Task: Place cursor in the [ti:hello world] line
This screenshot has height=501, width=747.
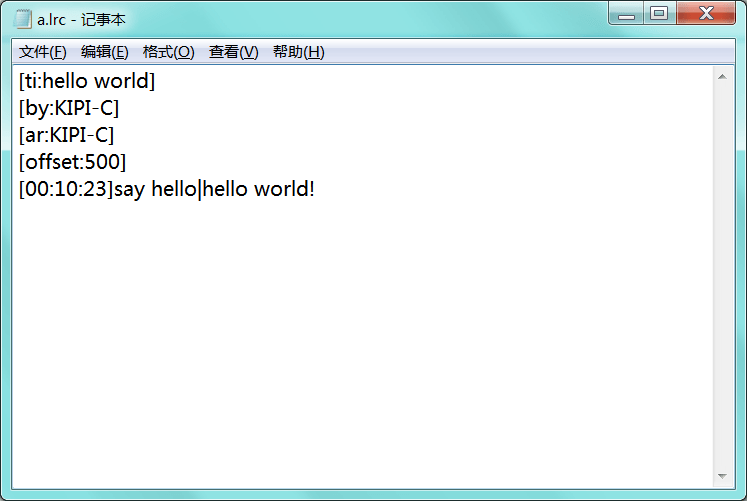Action: (x=87, y=81)
